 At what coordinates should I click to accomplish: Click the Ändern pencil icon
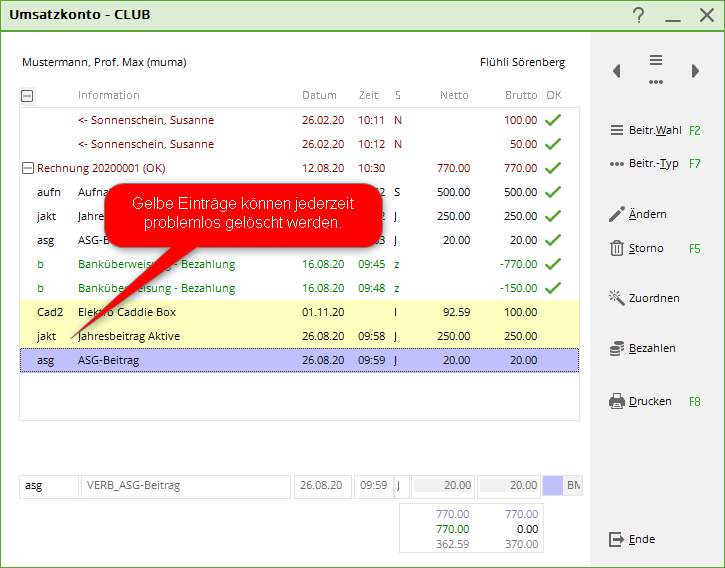click(x=617, y=214)
